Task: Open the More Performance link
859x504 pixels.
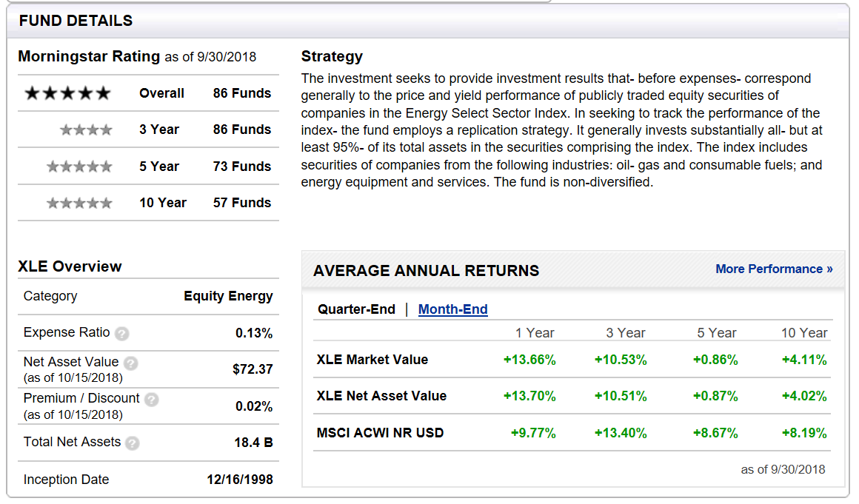Action: pyautogui.click(x=772, y=269)
